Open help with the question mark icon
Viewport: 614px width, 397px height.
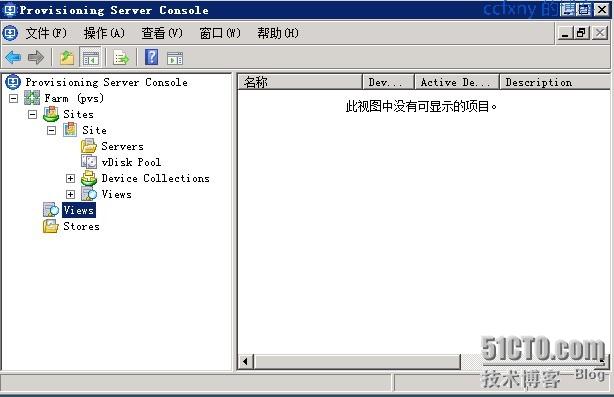(152, 57)
